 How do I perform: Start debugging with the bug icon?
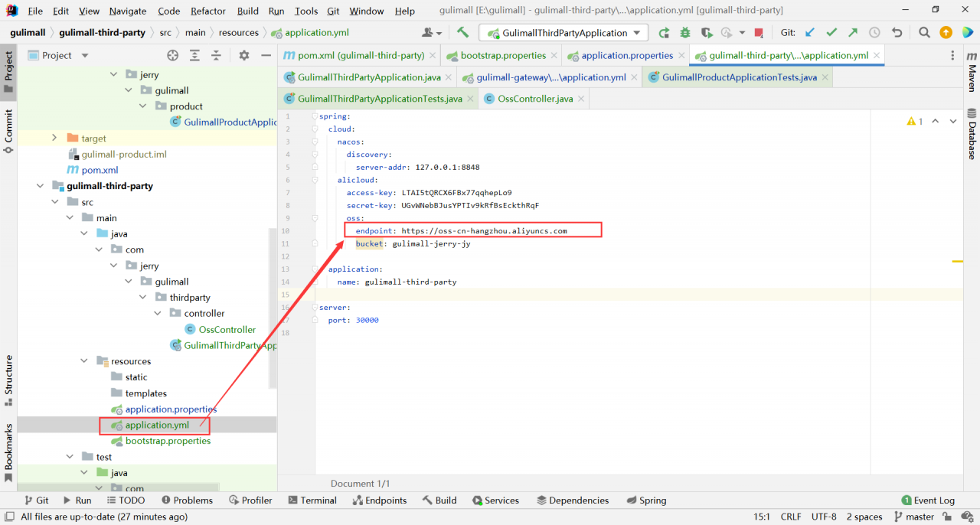[685, 33]
